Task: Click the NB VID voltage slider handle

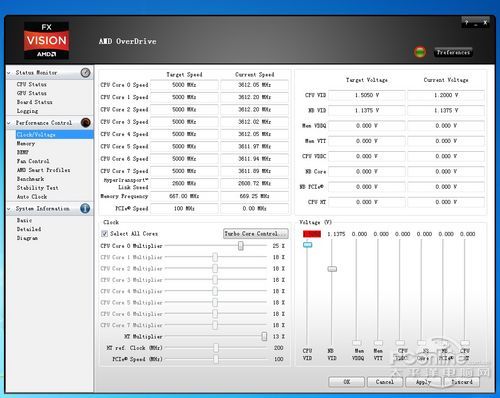Action: click(332, 269)
